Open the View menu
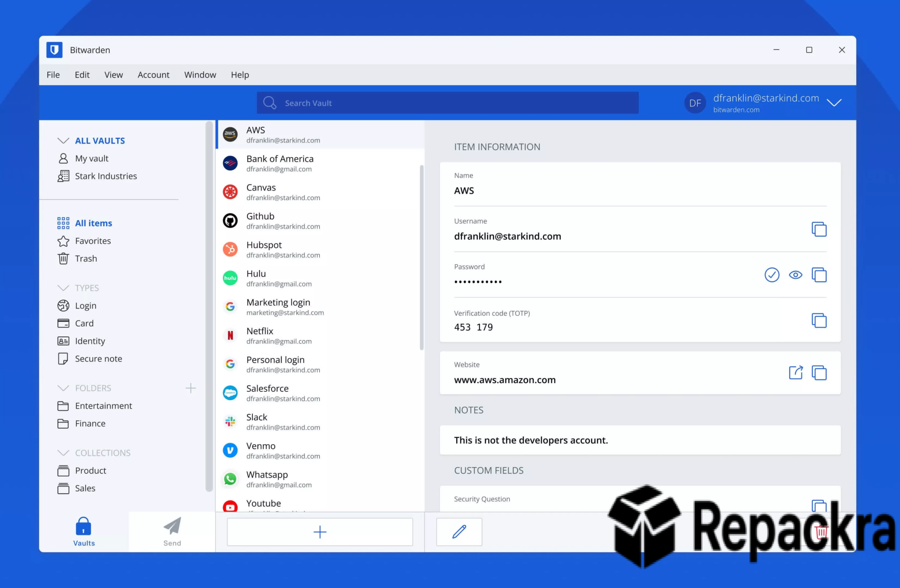 [x=113, y=75]
